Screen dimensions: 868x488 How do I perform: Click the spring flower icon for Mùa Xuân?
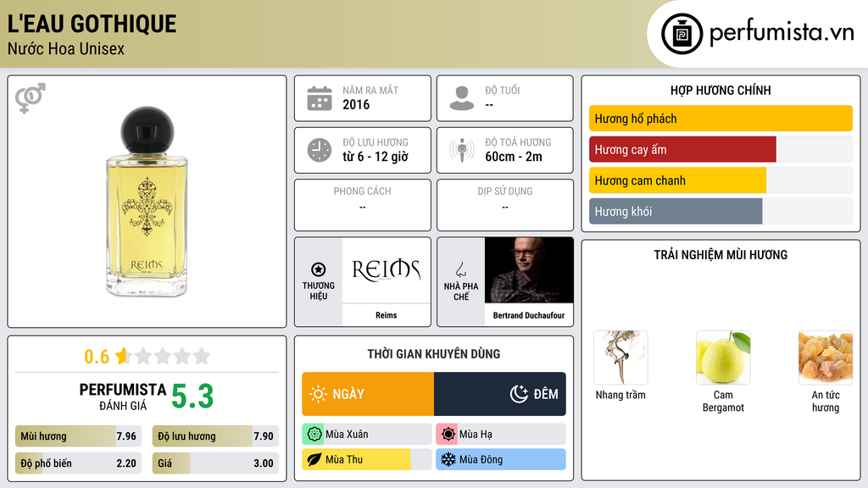coord(314,435)
